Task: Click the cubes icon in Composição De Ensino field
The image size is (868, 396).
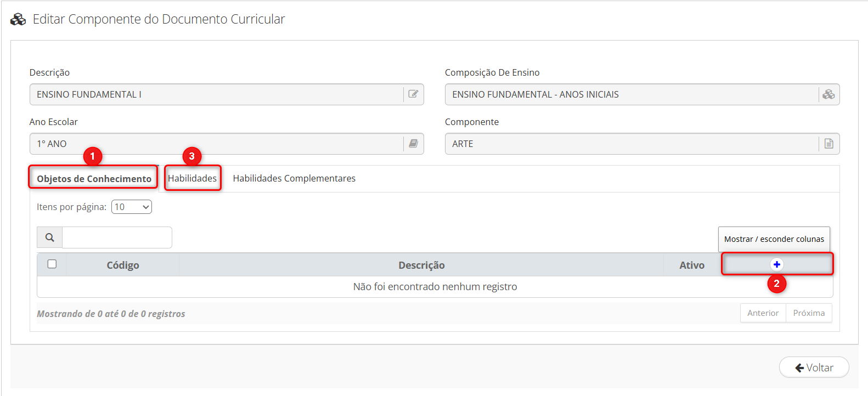Action: tap(828, 94)
